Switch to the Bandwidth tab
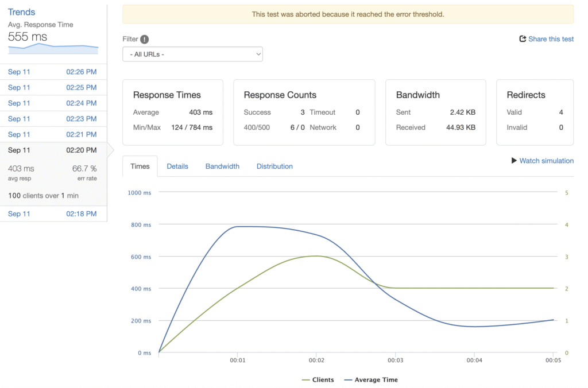 coord(222,166)
